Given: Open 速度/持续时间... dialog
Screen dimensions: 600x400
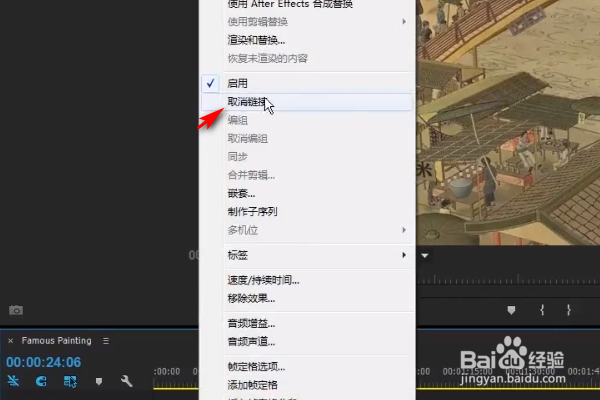Looking at the screenshot, I should click(x=307, y=280).
